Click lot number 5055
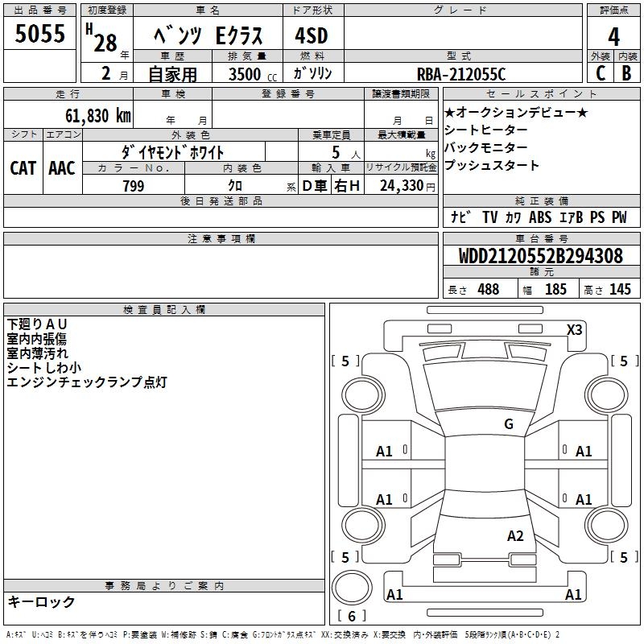 pyautogui.click(x=40, y=35)
